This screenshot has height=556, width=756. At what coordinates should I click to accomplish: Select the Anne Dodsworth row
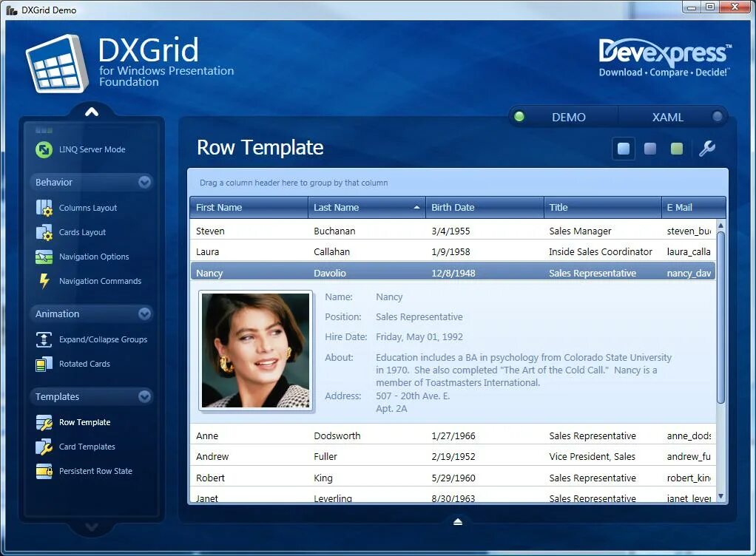453,435
